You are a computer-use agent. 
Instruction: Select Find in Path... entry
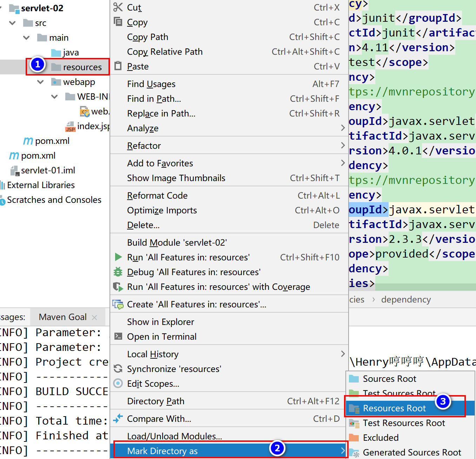[229, 99]
